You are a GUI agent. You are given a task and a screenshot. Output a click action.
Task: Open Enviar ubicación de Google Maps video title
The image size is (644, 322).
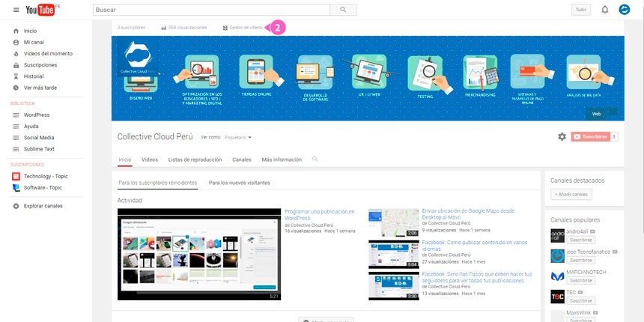[468, 214]
